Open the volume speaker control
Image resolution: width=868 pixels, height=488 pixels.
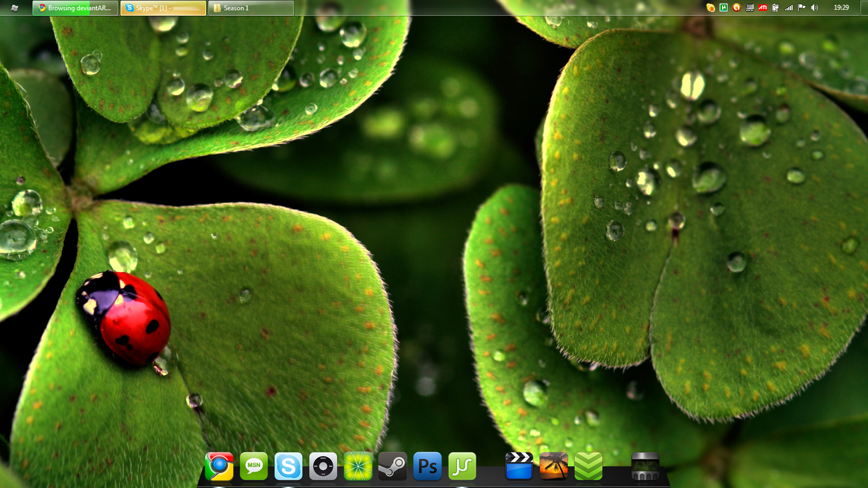click(814, 8)
